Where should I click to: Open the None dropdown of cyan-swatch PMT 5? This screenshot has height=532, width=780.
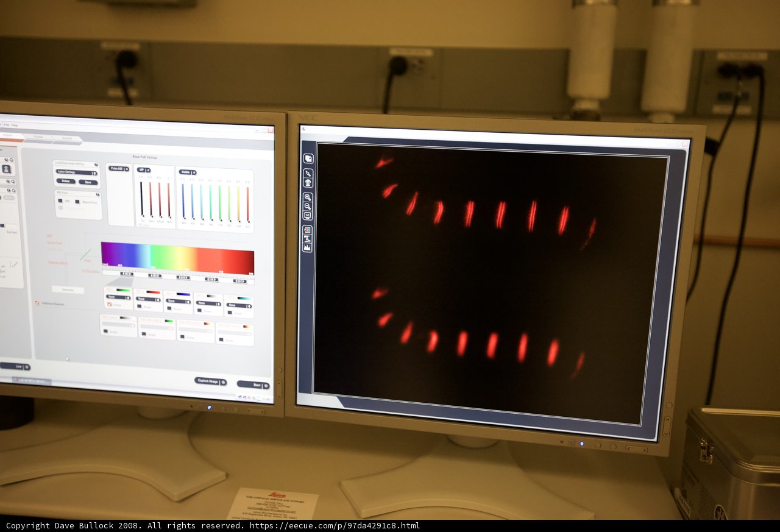coord(239,305)
